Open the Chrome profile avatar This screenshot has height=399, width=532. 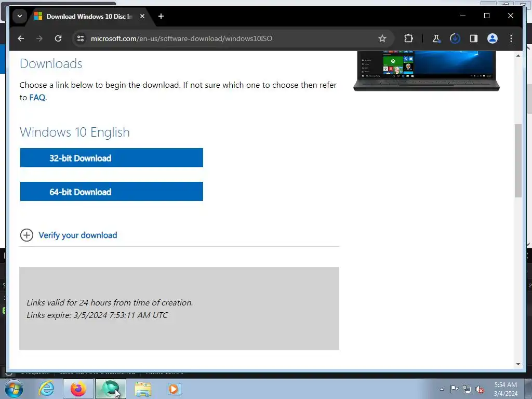point(493,38)
